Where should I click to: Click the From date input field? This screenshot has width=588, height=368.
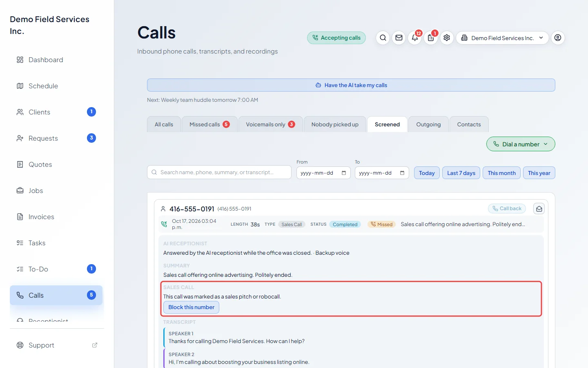point(323,173)
